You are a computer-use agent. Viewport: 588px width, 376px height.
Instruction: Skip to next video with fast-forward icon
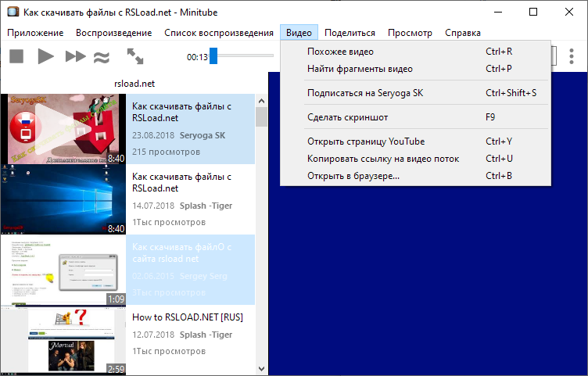point(75,56)
